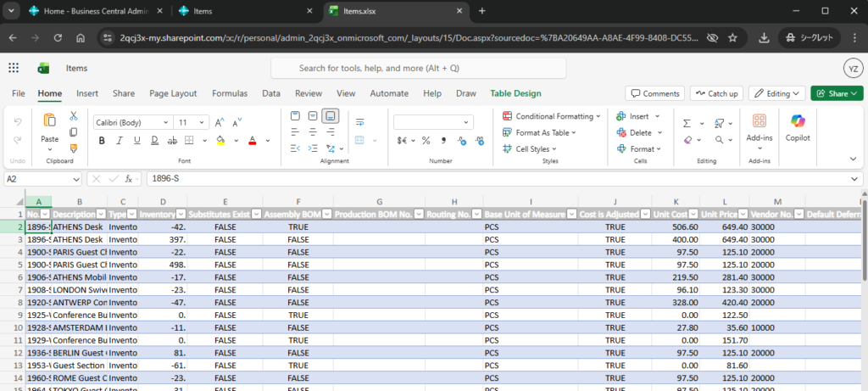Click the Bold formatting icon
868x391 pixels.
(x=102, y=141)
